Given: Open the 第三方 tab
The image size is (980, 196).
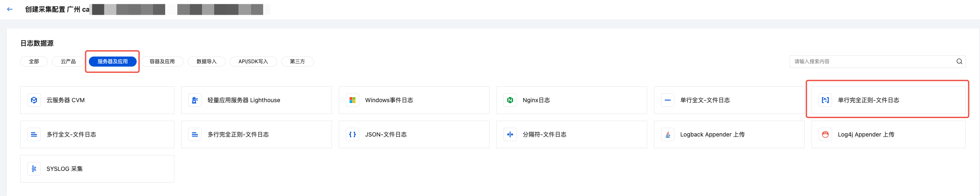Looking at the screenshot, I should pos(298,62).
